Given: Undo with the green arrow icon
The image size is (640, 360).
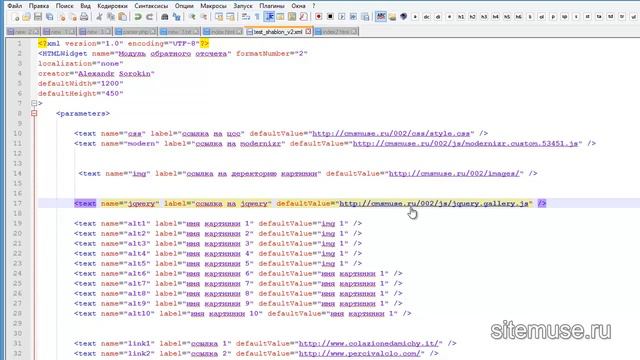Looking at the screenshot, I should [x=138, y=17].
